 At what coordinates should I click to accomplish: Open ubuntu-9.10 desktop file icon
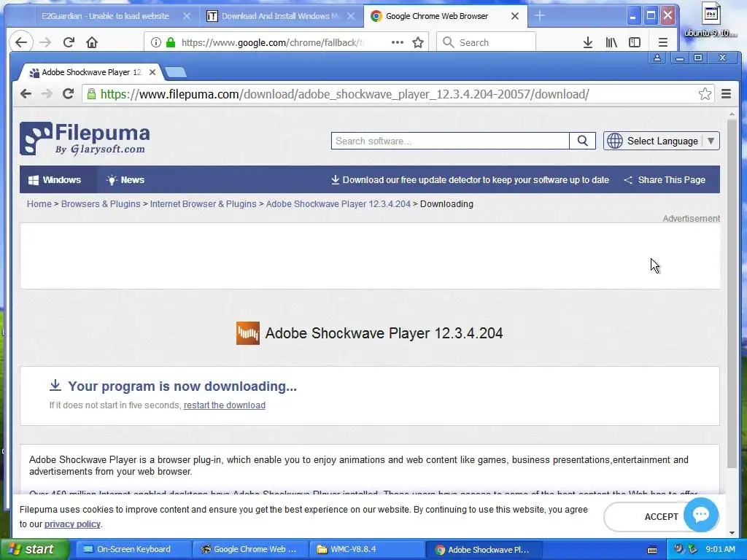coord(711,21)
